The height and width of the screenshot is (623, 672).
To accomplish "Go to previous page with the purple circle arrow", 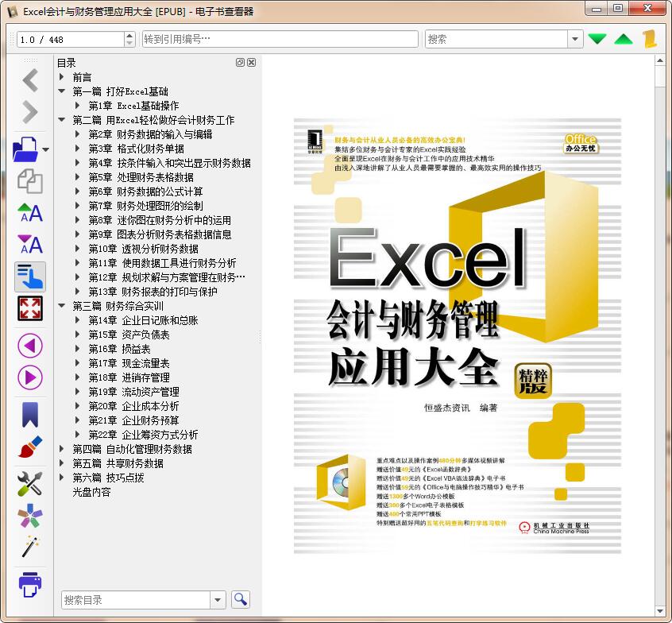I will click(30, 346).
